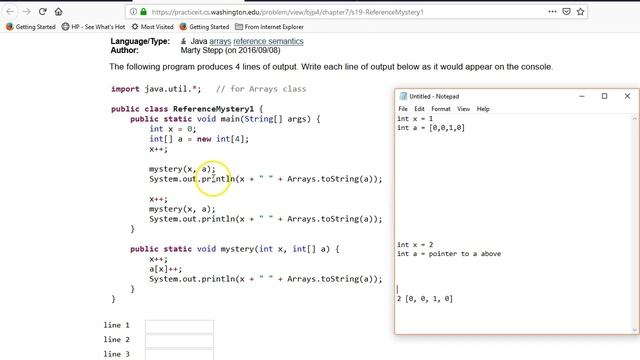Click the green padlock security icon

pyautogui.click(x=143, y=12)
